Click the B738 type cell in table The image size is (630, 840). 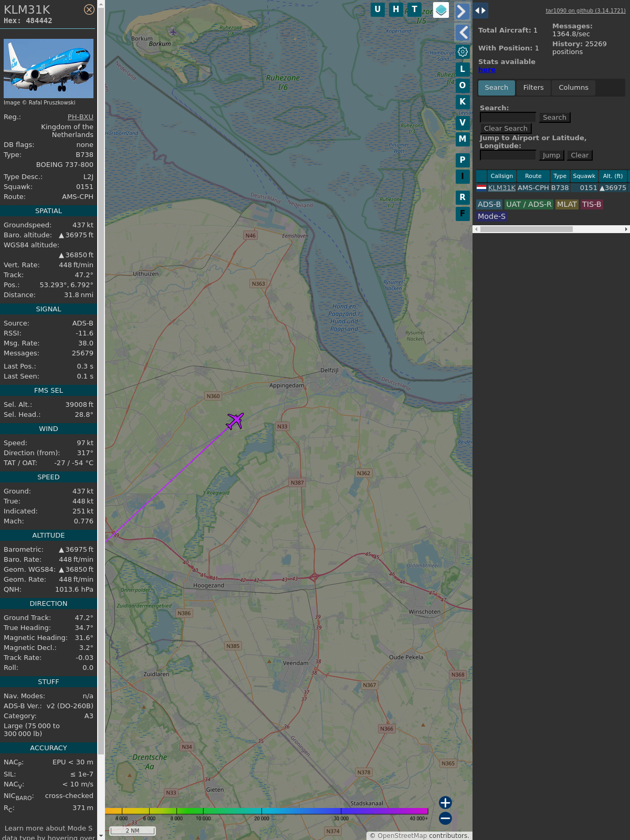(560, 188)
